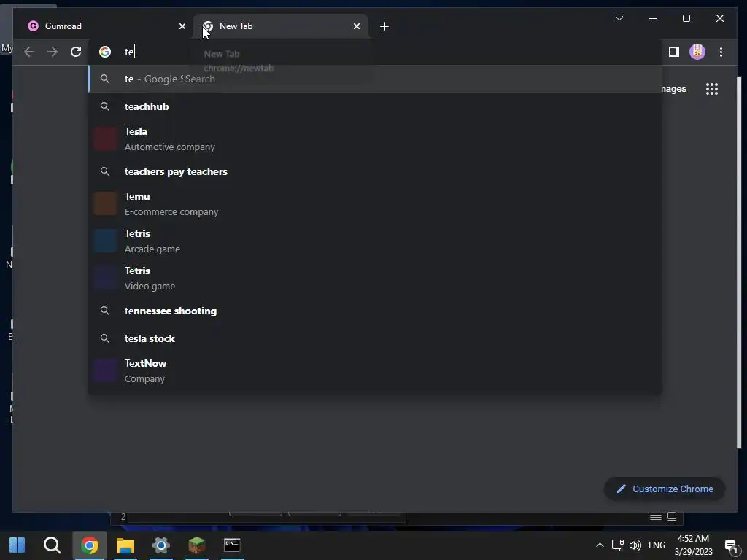The image size is (747, 560).
Task: Toggle the Chrome side panel
Action: click(673, 52)
